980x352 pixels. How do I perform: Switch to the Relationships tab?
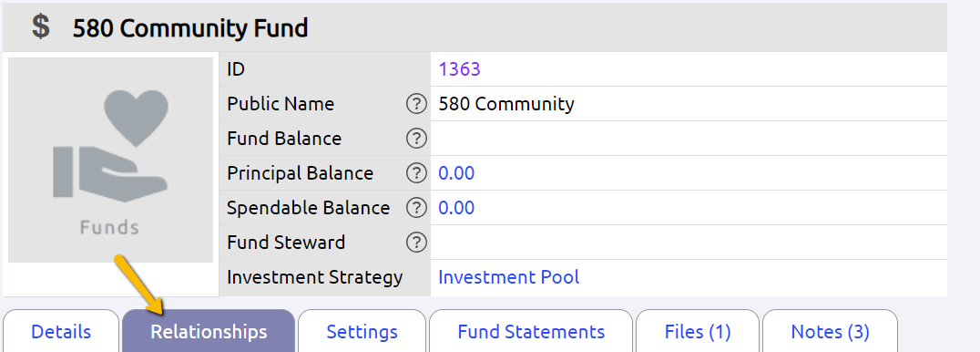pyautogui.click(x=209, y=331)
